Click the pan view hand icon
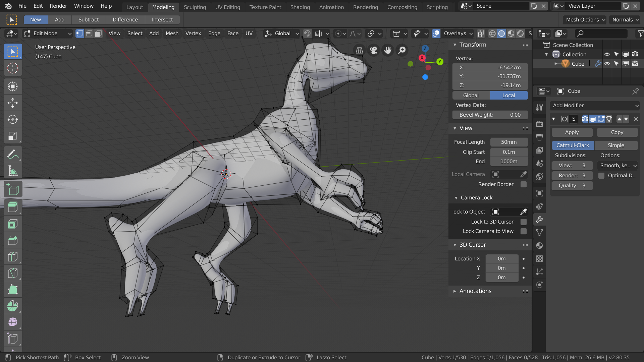Image resolution: width=644 pixels, height=362 pixels. pyautogui.click(x=388, y=50)
